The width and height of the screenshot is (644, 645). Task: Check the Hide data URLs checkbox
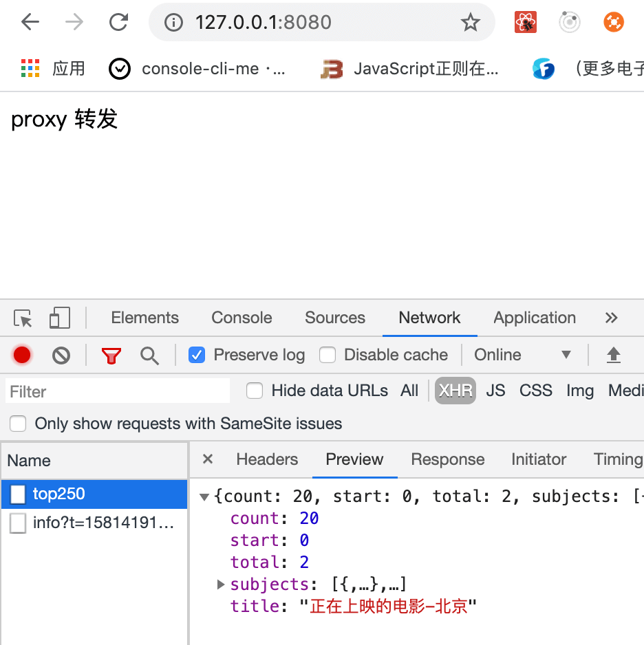[x=255, y=391]
